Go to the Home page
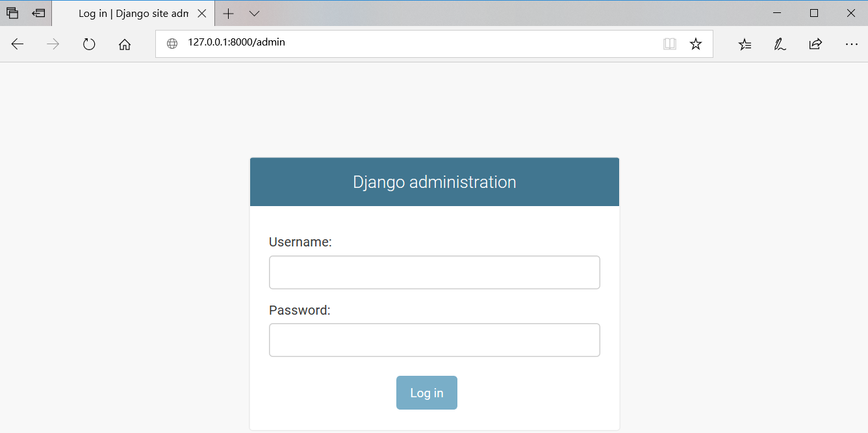 pyautogui.click(x=125, y=44)
